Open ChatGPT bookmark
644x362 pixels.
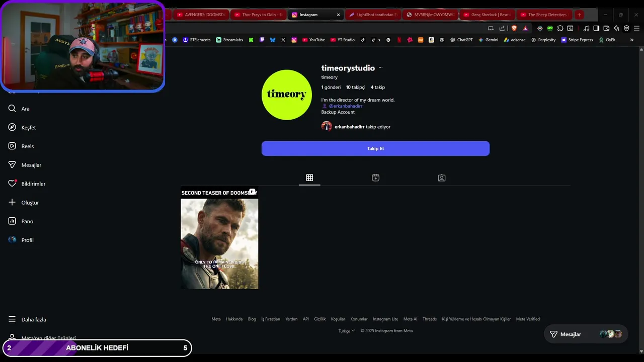(461, 40)
